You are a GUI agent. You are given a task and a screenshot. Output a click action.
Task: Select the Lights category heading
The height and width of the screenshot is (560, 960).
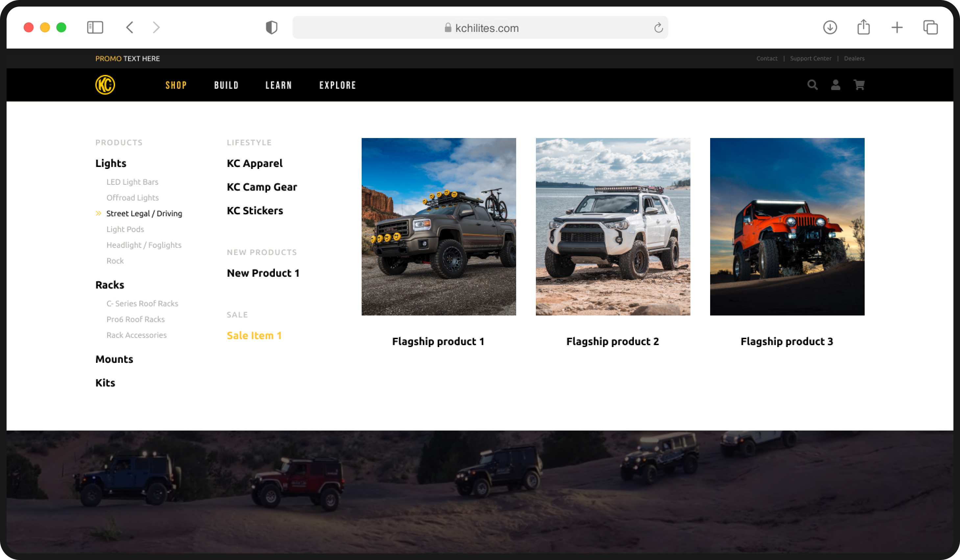tap(111, 163)
